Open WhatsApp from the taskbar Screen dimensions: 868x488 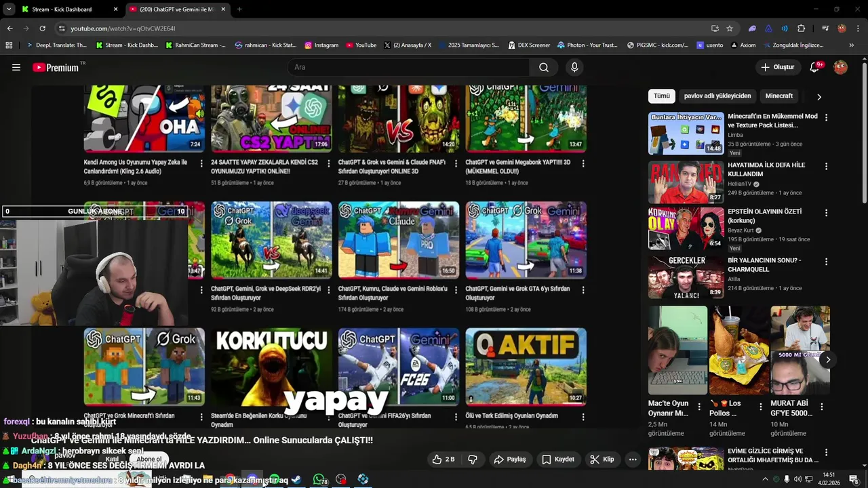[319, 479]
